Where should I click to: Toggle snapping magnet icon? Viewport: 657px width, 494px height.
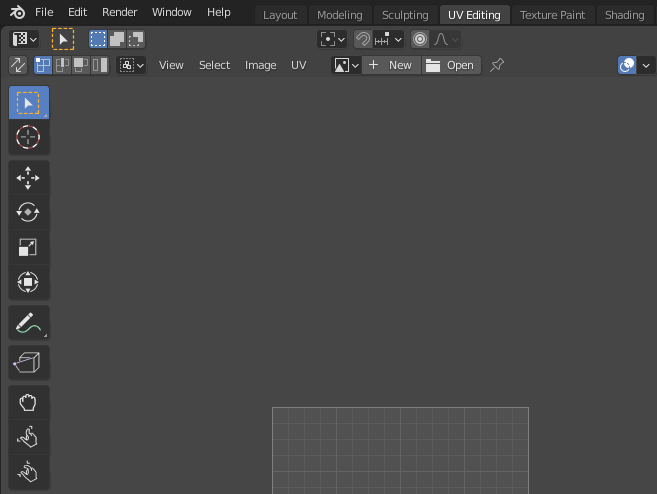tap(363, 39)
